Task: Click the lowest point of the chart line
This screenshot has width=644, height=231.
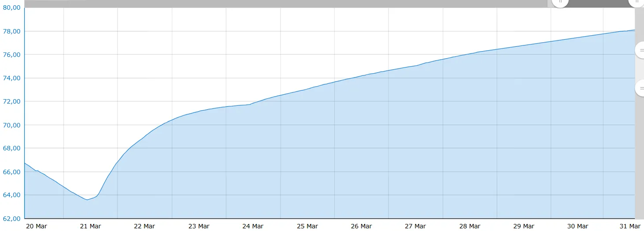Action: (87, 200)
